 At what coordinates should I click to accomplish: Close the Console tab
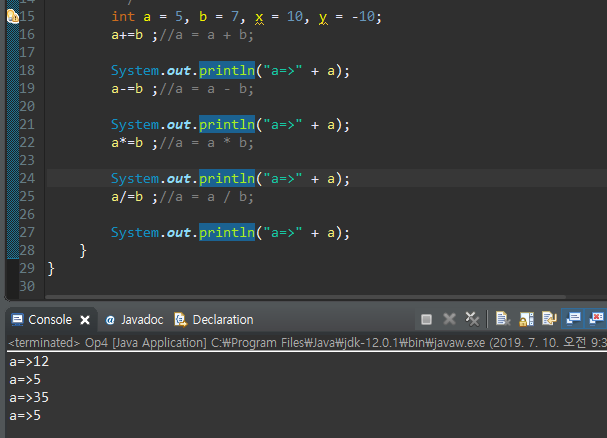(85, 320)
